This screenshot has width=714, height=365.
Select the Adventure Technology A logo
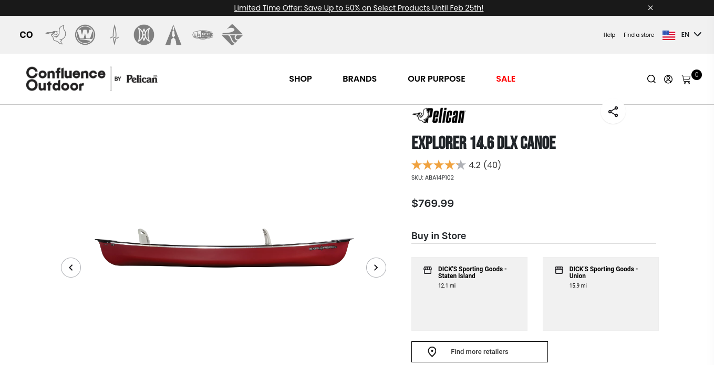click(173, 35)
